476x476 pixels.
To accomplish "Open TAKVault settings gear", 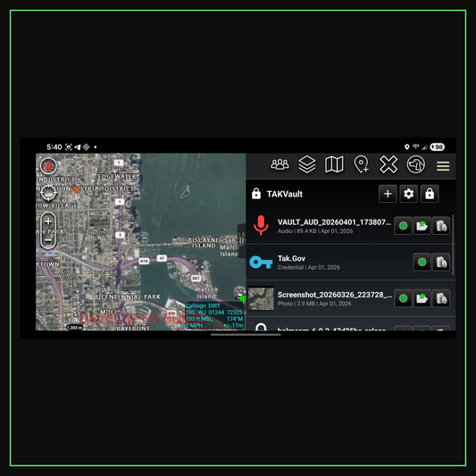I will point(409,194).
